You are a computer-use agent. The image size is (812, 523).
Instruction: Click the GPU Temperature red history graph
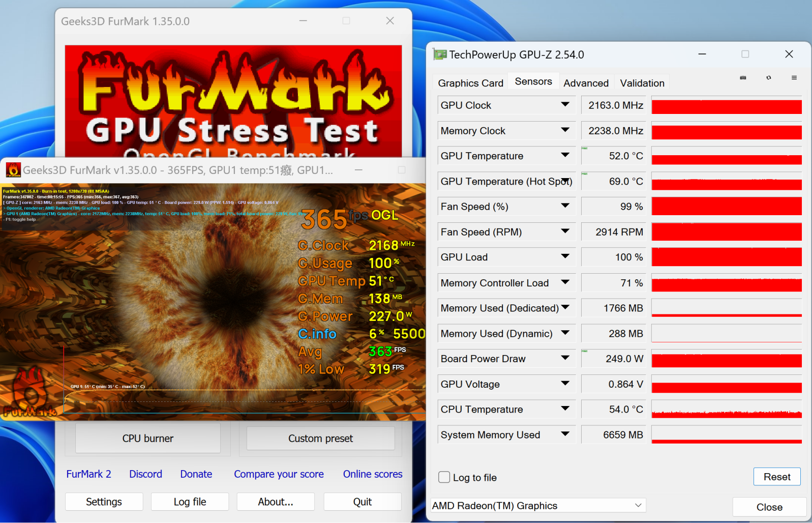tap(726, 156)
